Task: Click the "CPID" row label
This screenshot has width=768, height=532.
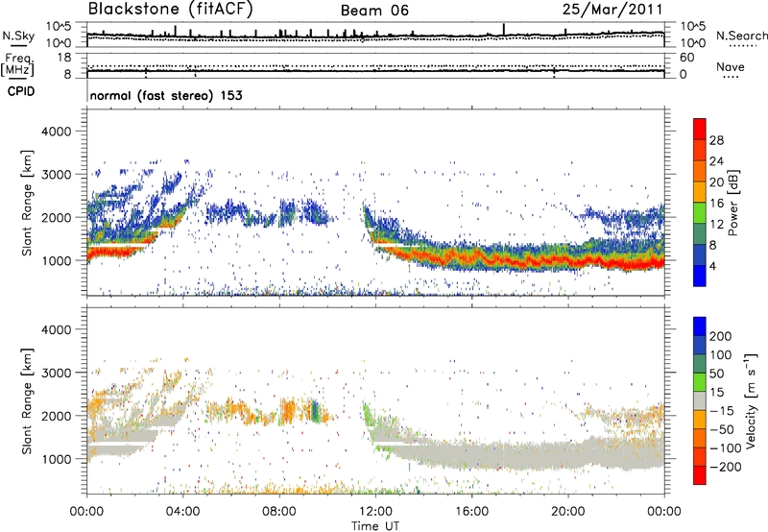Action: (x=21, y=91)
